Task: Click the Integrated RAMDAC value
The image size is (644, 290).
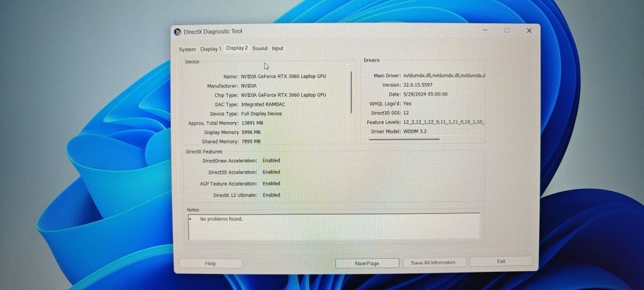Action: click(263, 104)
